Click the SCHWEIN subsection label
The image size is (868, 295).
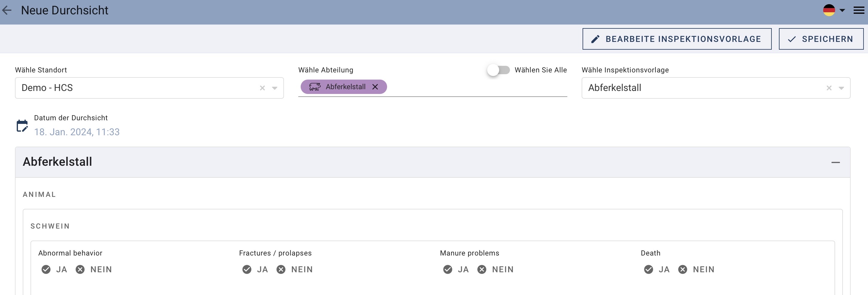click(50, 226)
